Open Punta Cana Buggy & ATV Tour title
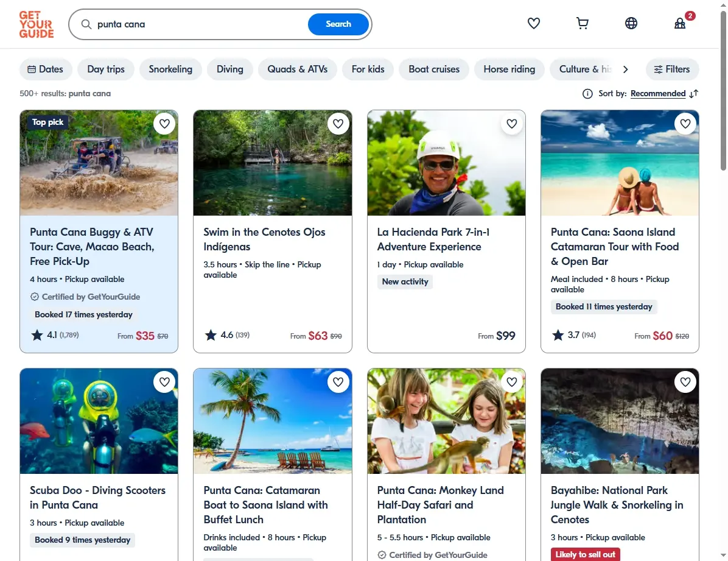The width and height of the screenshot is (728, 561). point(92,246)
